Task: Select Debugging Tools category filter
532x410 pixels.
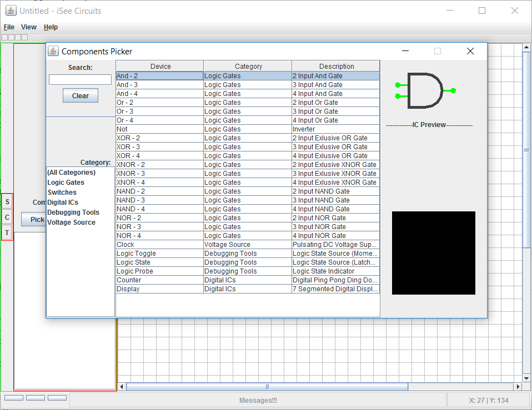Action: click(73, 212)
